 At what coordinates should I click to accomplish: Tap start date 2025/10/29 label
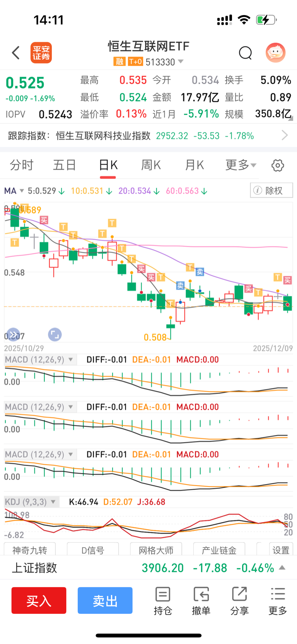click(x=24, y=348)
